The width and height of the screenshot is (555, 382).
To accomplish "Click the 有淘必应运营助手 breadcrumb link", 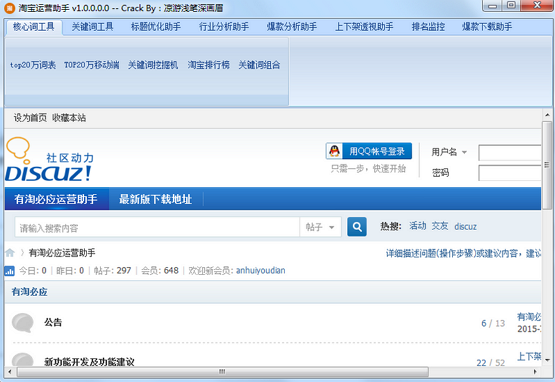I will [x=62, y=253].
